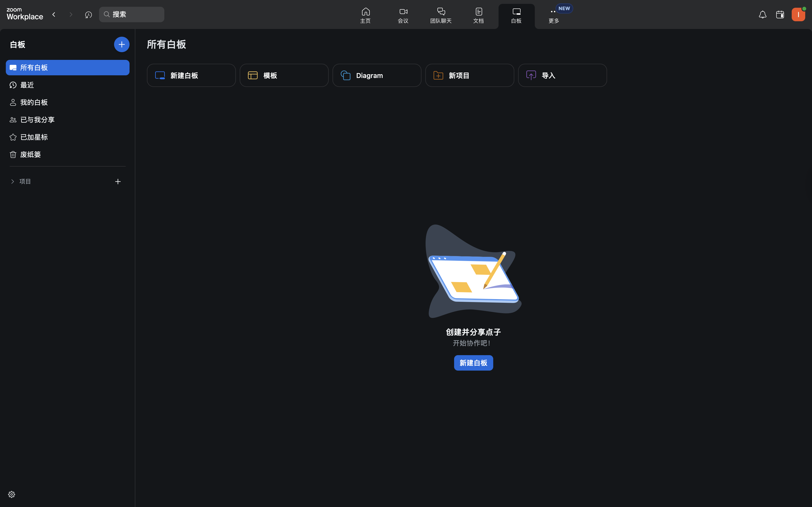Screen dimensions: 812x507
Task: Open the calendar icon in top bar
Action: point(780,14)
